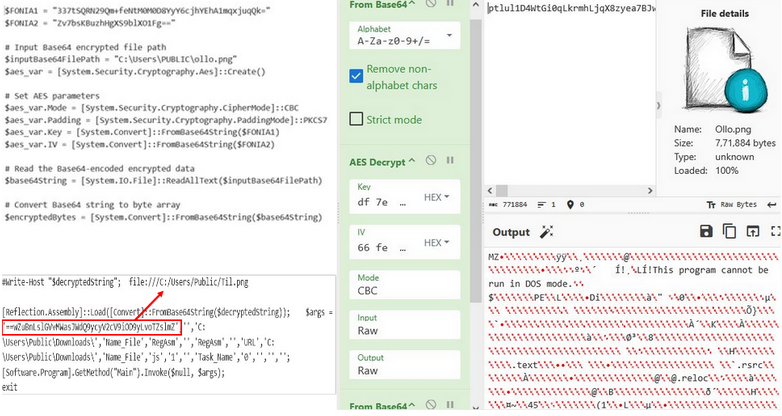Disable the bottom From Base64 operation
782x416 pixels.
(431, 405)
